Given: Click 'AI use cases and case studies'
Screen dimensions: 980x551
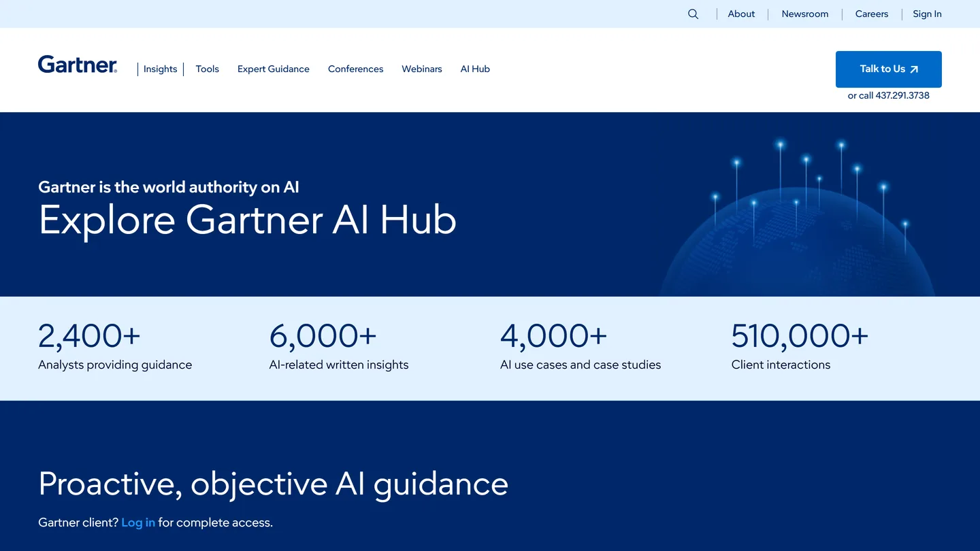Looking at the screenshot, I should 581,365.
